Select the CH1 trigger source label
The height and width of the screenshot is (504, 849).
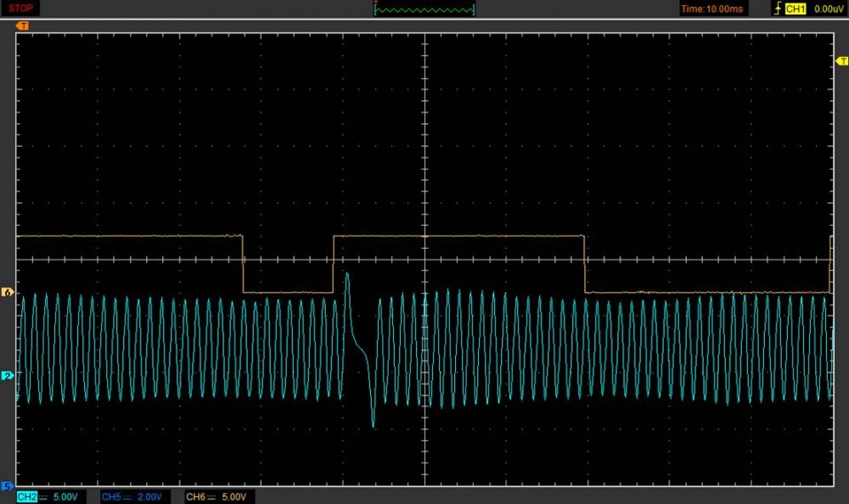pyautogui.click(x=796, y=9)
